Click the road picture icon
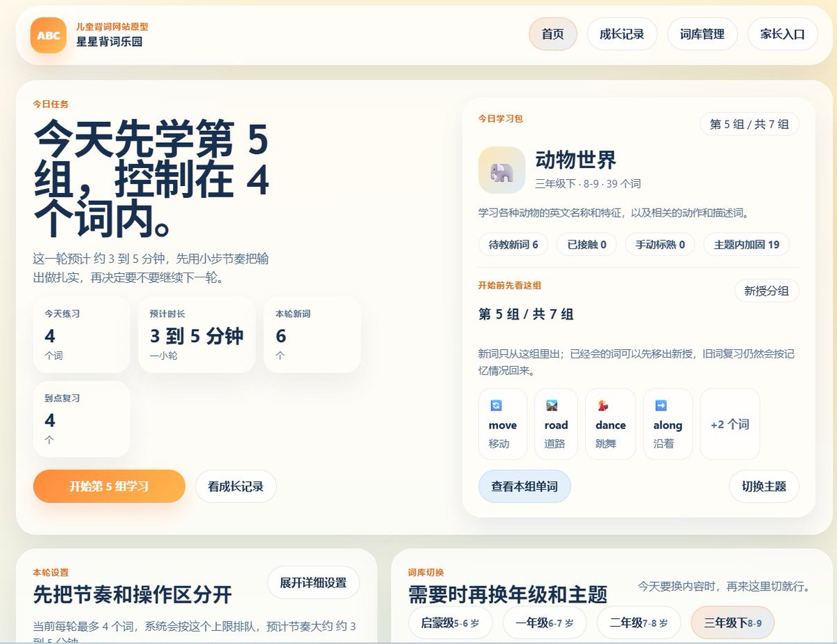This screenshot has height=644, width=837. [552, 406]
